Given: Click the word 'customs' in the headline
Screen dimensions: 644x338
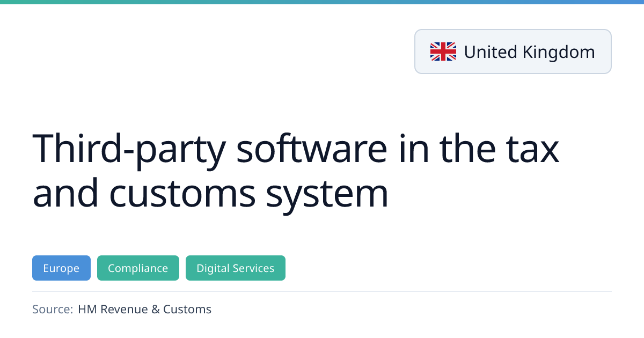Looking at the screenshot, I should (x=182, y=193).
